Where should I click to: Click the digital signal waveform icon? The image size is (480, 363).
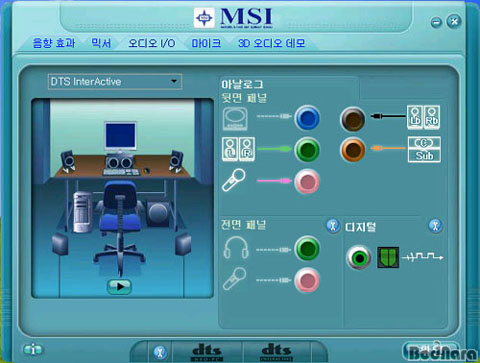[423, 257]
